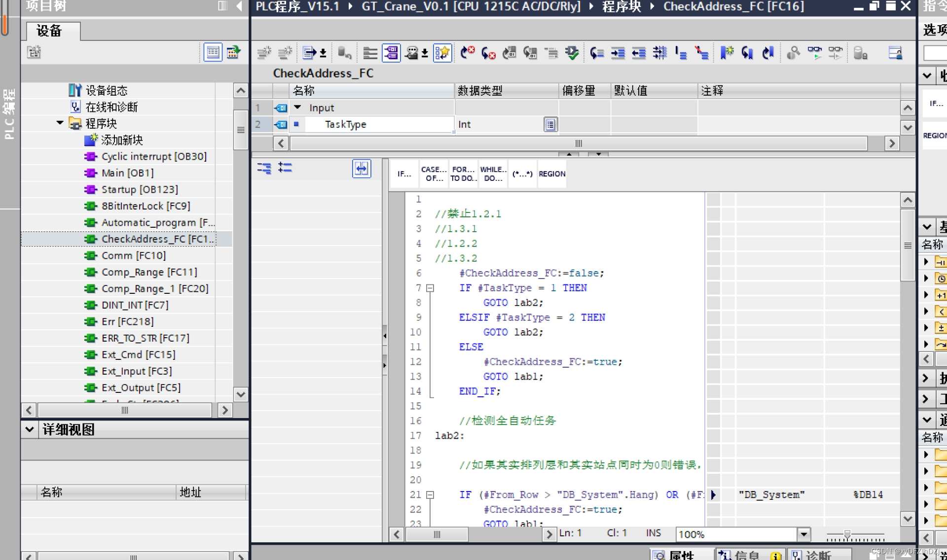Insert a REGION code snippet
This screenshot has width=947, height=560.
(552, 174)
